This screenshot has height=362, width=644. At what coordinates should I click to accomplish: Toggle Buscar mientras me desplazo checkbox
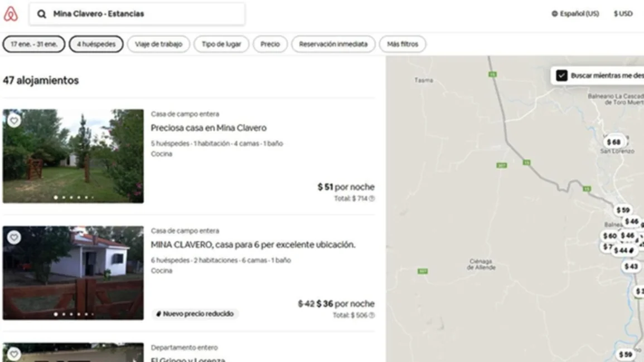coord(561,76)
